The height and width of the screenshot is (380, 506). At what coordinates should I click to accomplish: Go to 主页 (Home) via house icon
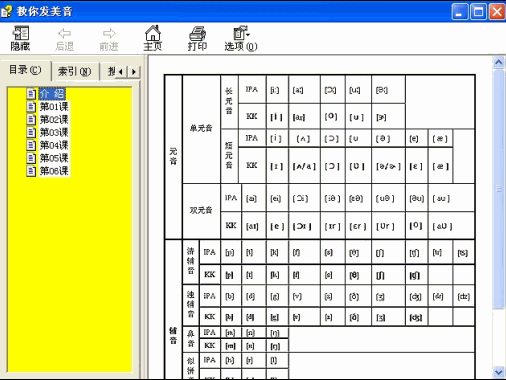pos(153,33)
